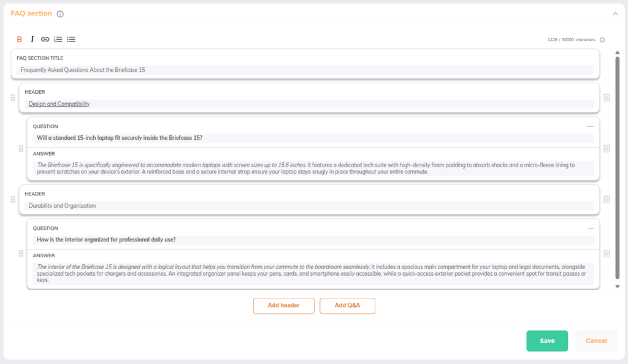Image resolution: width=628 pixels, height=364 pixels.
Task: Delete the Durability and Organization header
Action: pyautogui.click(x=607, y=199)
